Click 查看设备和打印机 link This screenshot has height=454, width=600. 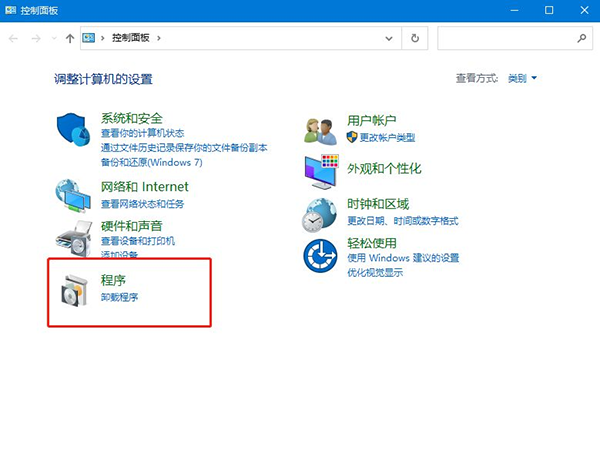pyautogui.click(x=138, y=241)
